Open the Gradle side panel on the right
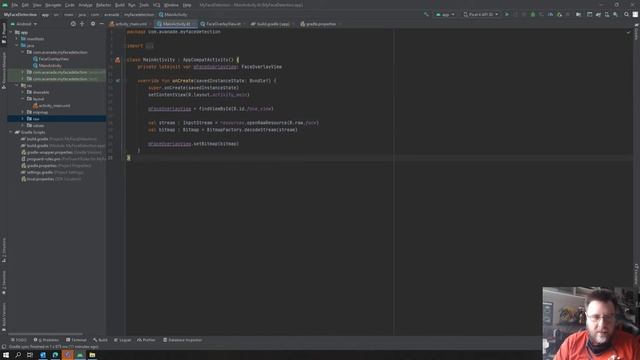The image size is (640, 360). pyautogui.click(x=636, y=32)
